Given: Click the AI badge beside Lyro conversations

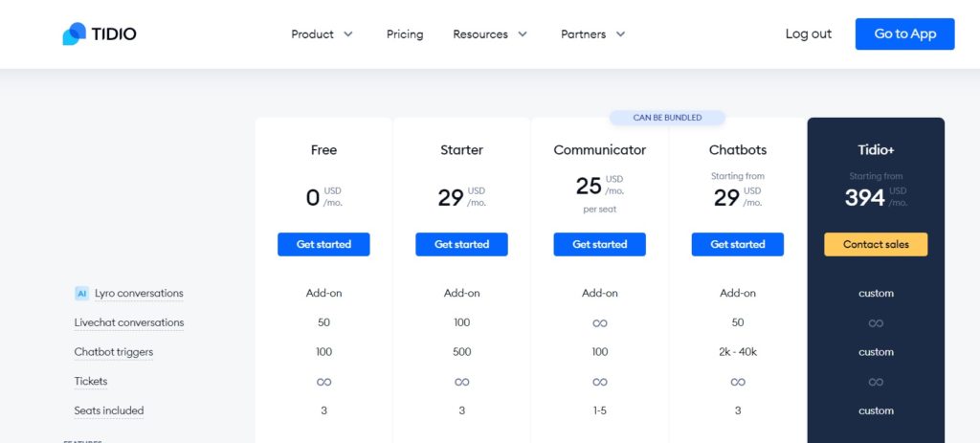Looking at the screenshot, I should click(82, 293).
